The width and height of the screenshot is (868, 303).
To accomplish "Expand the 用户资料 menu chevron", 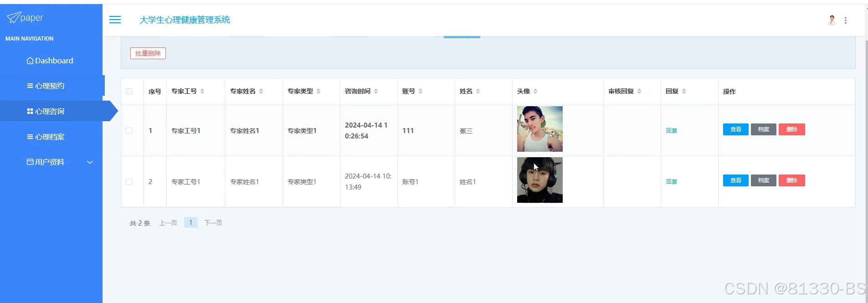I will pos(90,162).
